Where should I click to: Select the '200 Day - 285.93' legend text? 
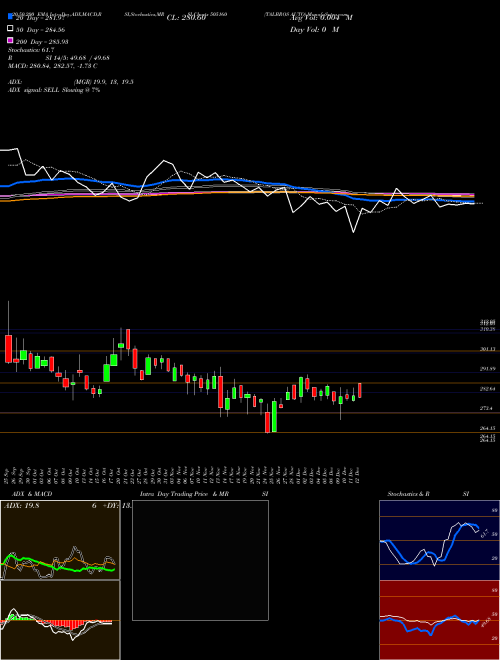click(x=42, y=42)
